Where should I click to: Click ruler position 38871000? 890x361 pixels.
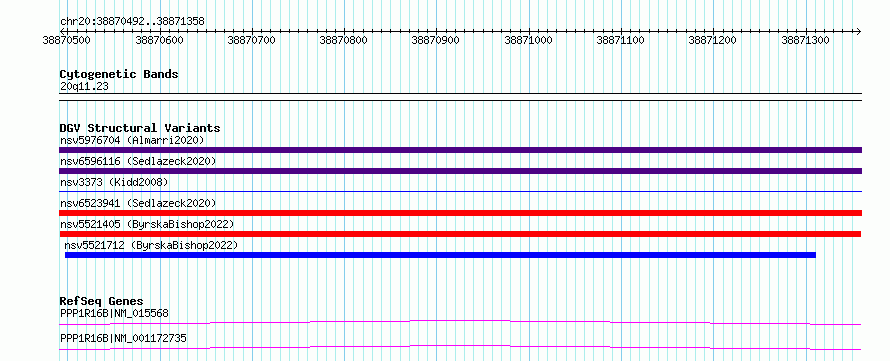tap(528, 40)
